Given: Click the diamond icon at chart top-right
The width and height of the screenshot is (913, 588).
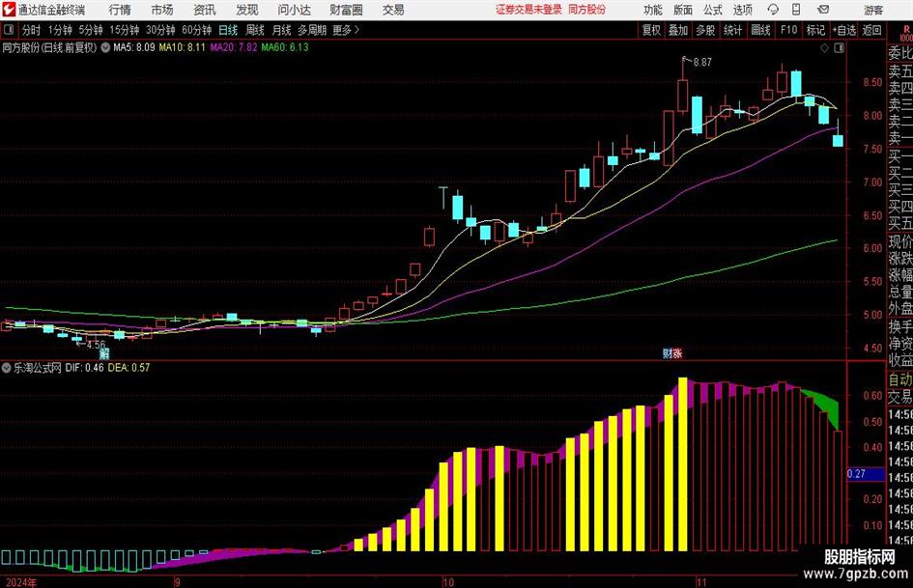Looking at the screenshot, I should click(x=824, y=48).
